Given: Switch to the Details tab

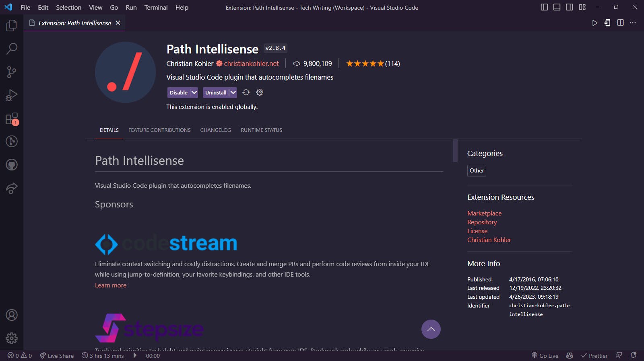Looking at the screenshot, I should tap(109, 130).
